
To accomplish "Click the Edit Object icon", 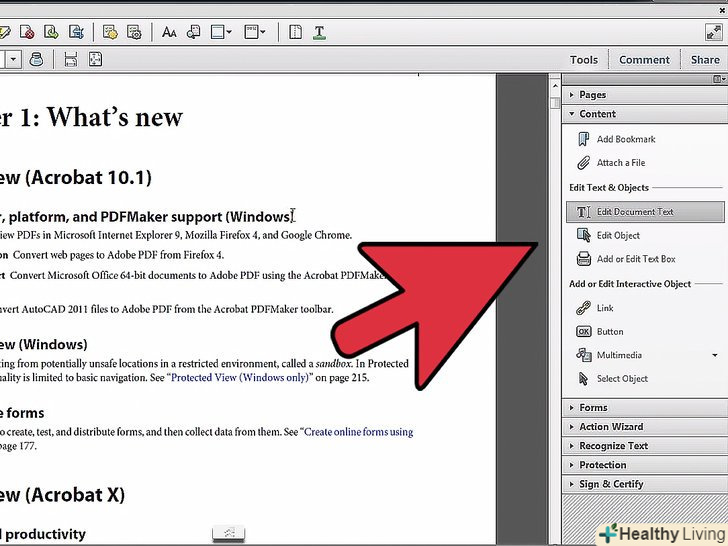I will tap(583, 235).
